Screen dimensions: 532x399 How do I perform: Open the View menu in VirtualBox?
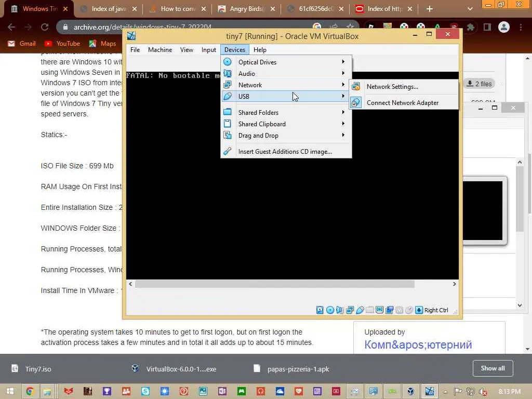click(x=187, y=49)
